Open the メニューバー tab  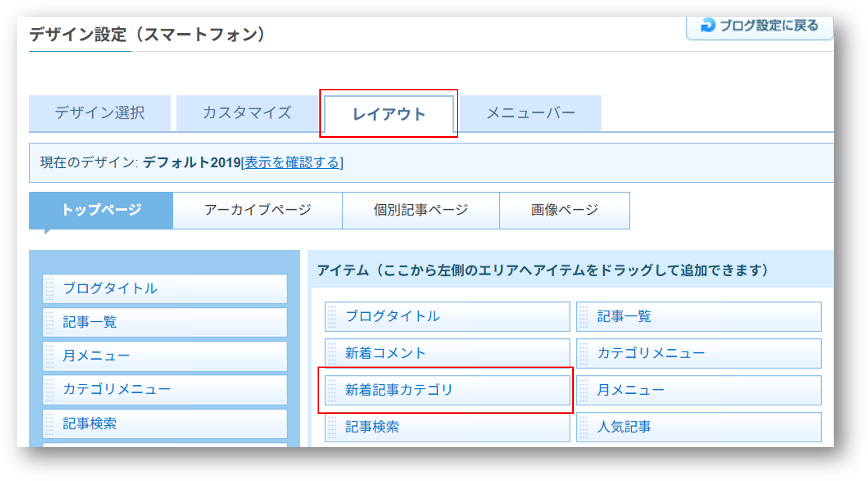(x=530, y=113)
